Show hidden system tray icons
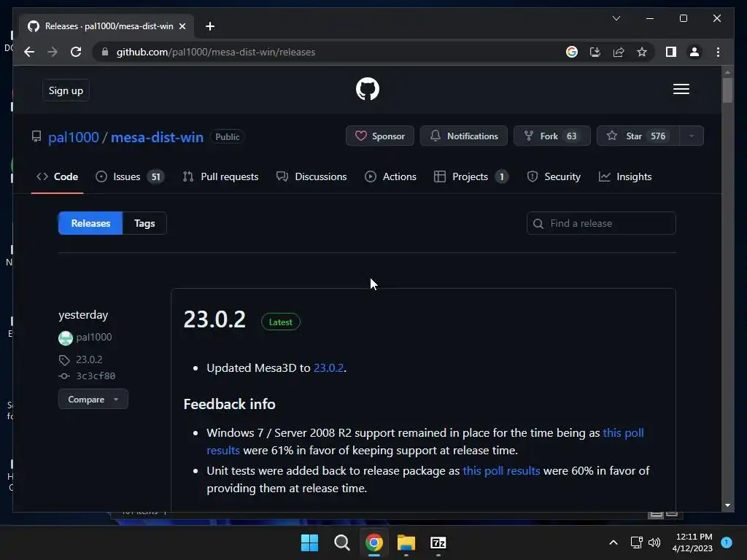Image resolution: width=747 pixels, height=560 pixels. tap(614, 542)
